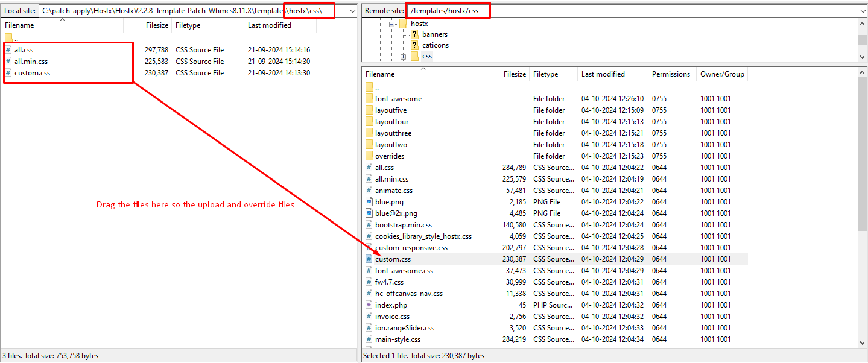Click the font-awesome folder icon
The width and height of the screenshot is (868, 363).
(x=370, y=99)
